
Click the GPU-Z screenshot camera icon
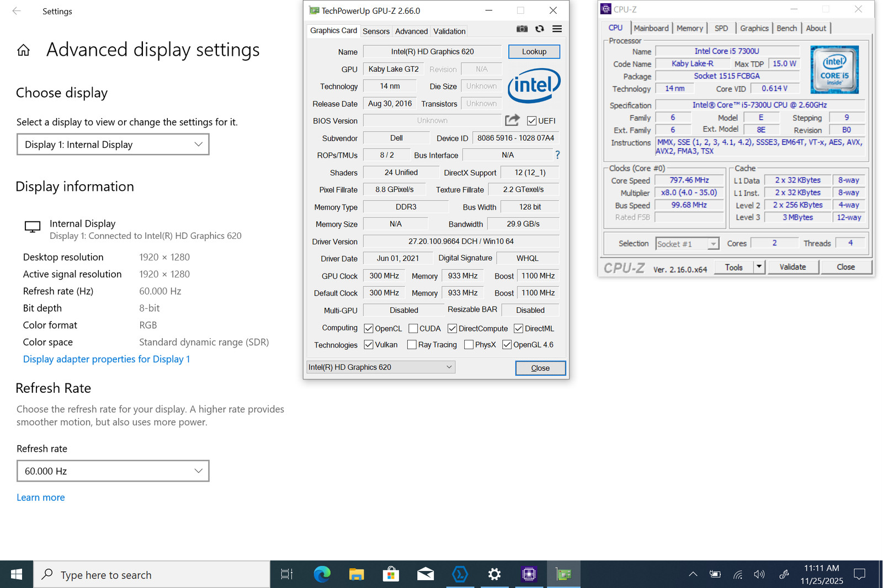click(522, 29)
